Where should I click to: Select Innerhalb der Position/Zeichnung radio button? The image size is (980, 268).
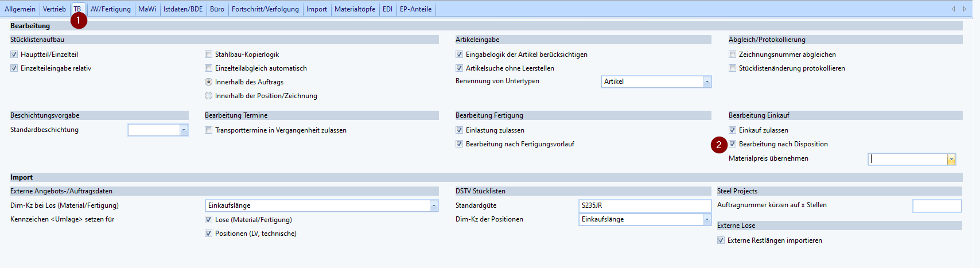point(209,96)
